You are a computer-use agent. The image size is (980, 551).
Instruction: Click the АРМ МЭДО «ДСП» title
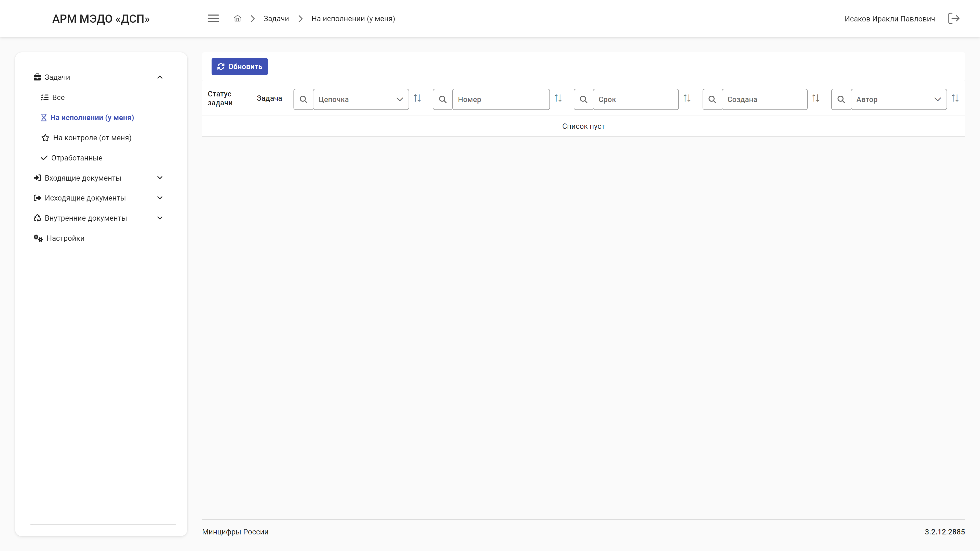tap(101, 19)
